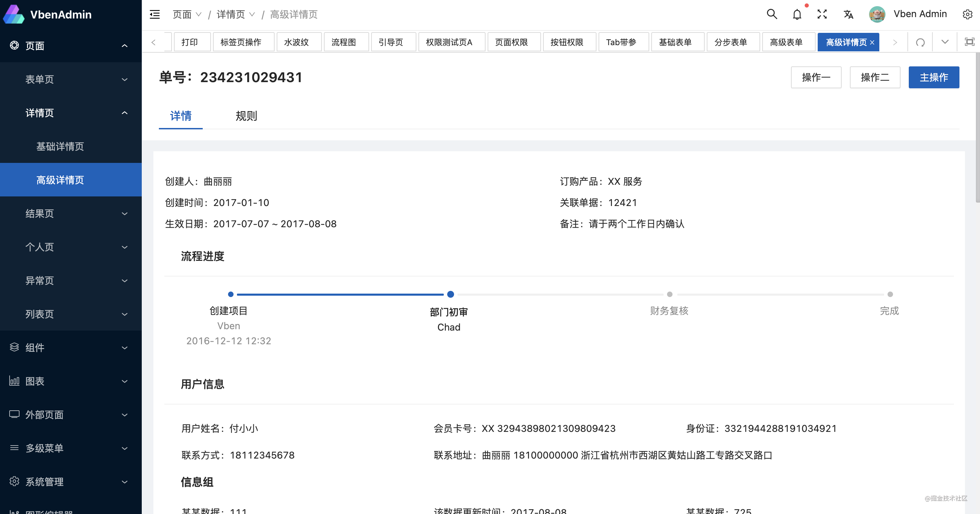This screenshot has height=514, width=980.
Task: Expand the 表单页 submenu
Action: (71, 79)
